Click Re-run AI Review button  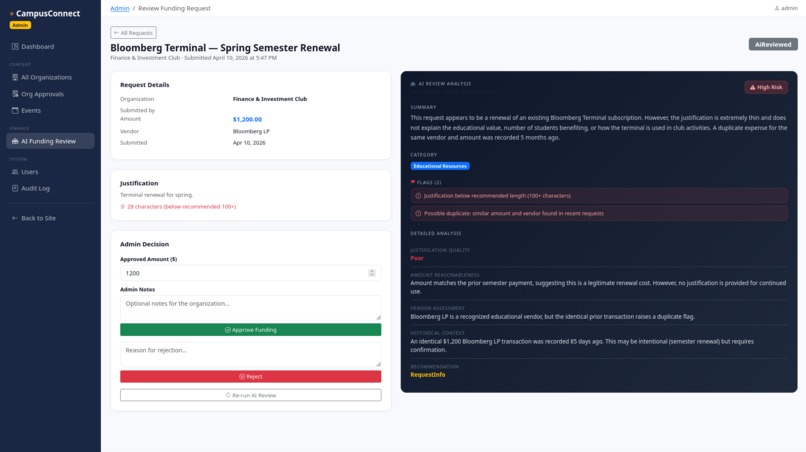(x=251, y=395)
